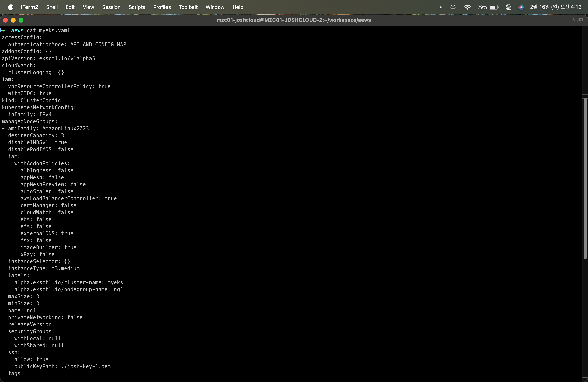Click the green zoom window button
The height and width of the screenshot is (382, 588).
tap(21, 20)
